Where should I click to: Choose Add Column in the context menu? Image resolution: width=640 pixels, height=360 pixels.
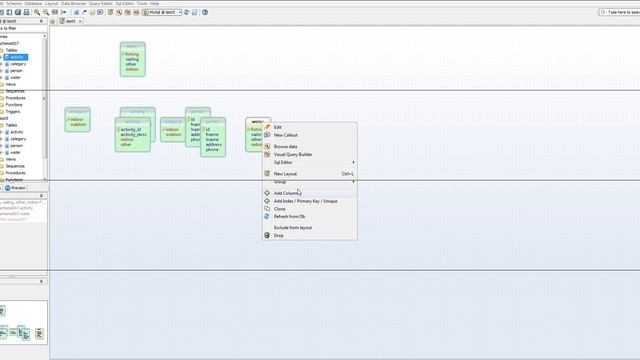[310, 193]
